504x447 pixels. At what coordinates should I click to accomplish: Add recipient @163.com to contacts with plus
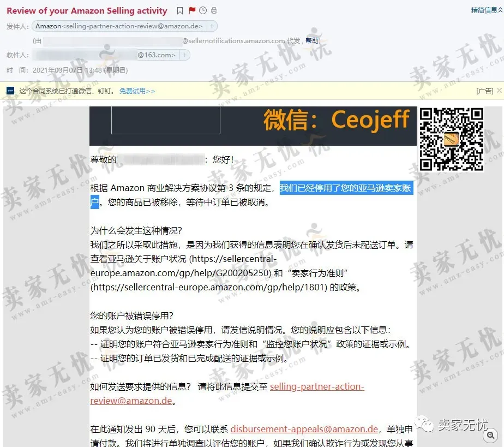[x=184, y=55]
